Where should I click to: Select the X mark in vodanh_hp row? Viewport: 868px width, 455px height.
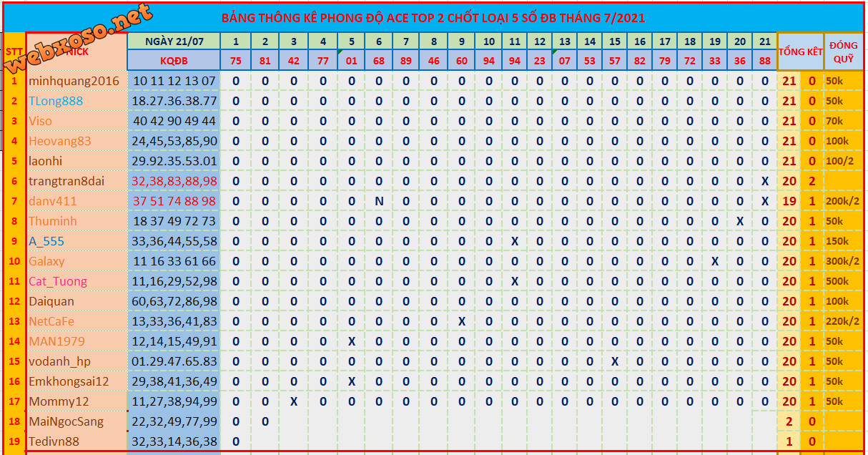click(x=615, y=361)
